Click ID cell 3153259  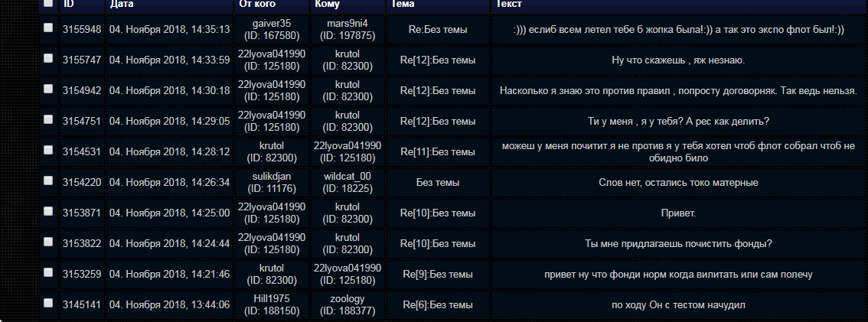(82, 275)
